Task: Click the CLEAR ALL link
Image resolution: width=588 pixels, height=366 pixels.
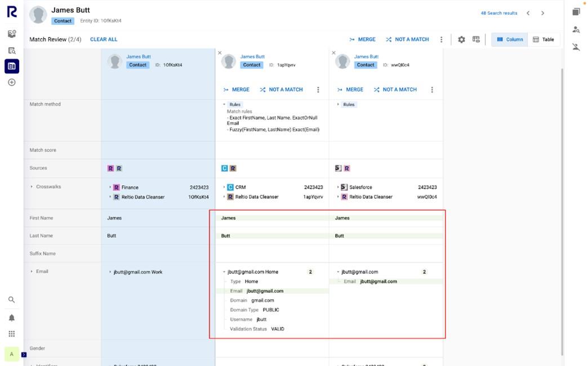Action: [104, 39]
